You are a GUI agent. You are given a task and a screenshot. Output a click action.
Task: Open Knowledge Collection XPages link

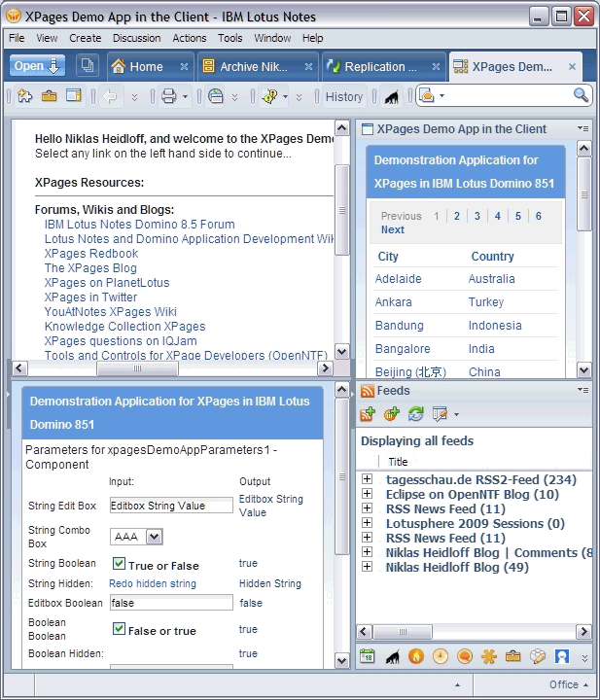125,327
